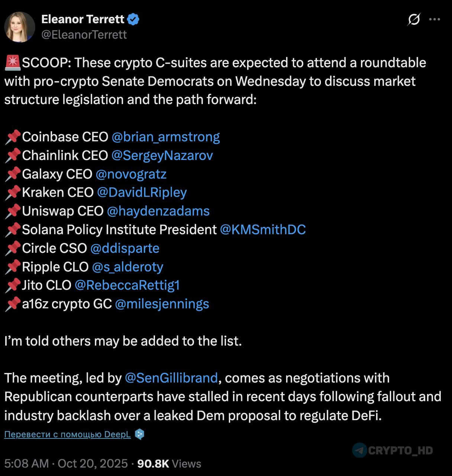Image resolution: width=452 pixels, height=476 pixels.
Task: Open the @brian_armstrong mention
Action: 165,137
